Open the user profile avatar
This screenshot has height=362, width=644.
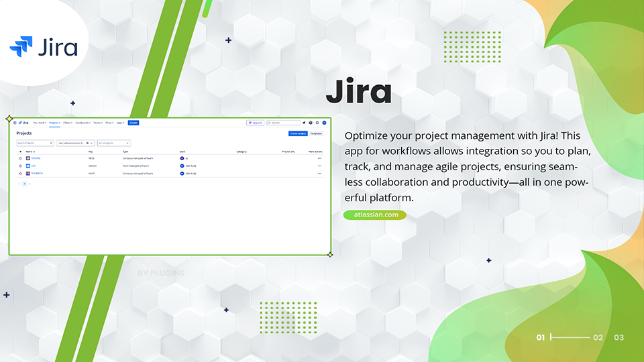click(x=324, y=123)
